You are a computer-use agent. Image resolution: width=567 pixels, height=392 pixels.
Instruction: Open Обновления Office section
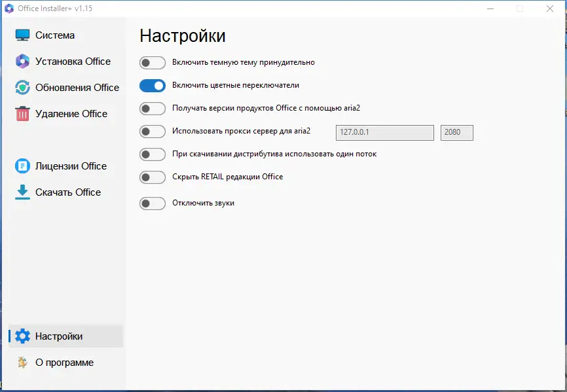tap(66, 88)
